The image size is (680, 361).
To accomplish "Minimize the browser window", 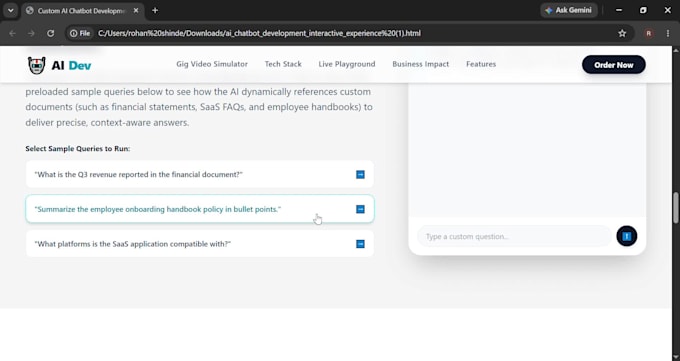I will click(x=619, y=10).
